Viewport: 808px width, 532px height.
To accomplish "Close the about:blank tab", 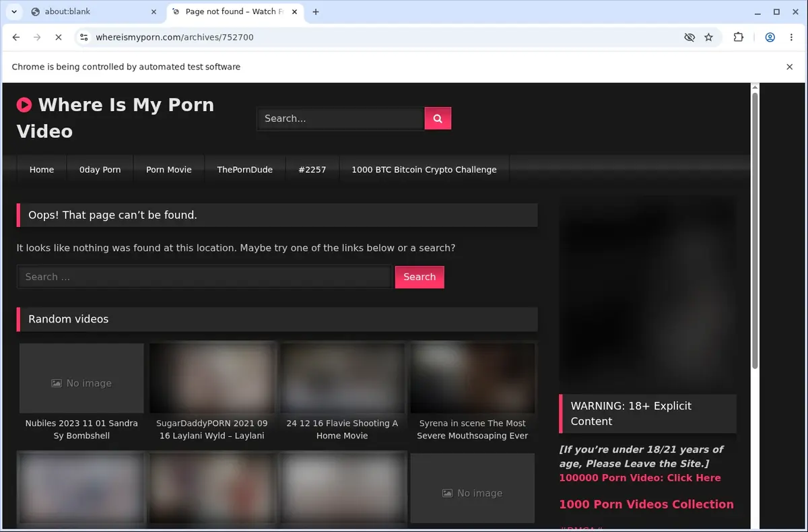I will coord(154,11).
